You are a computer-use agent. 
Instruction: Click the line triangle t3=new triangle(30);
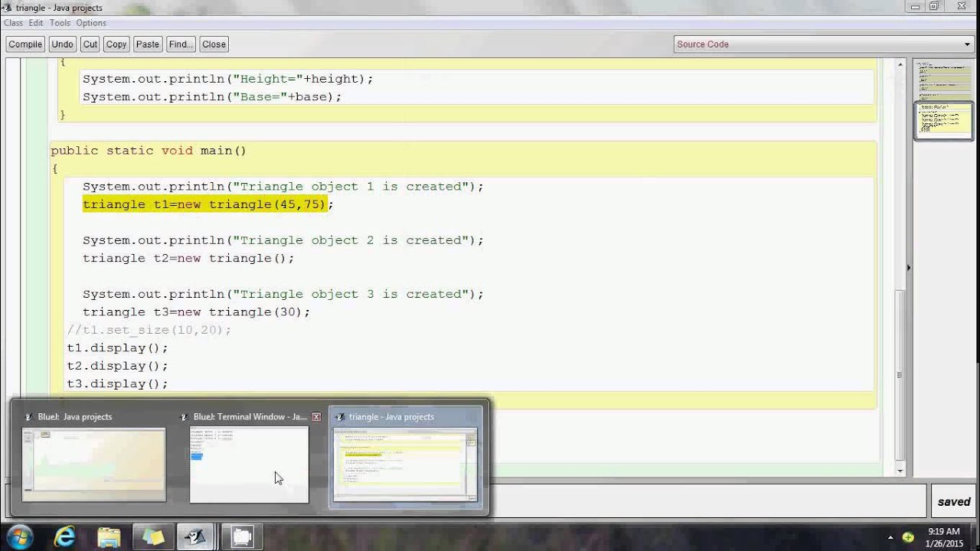tap(197, 312)
